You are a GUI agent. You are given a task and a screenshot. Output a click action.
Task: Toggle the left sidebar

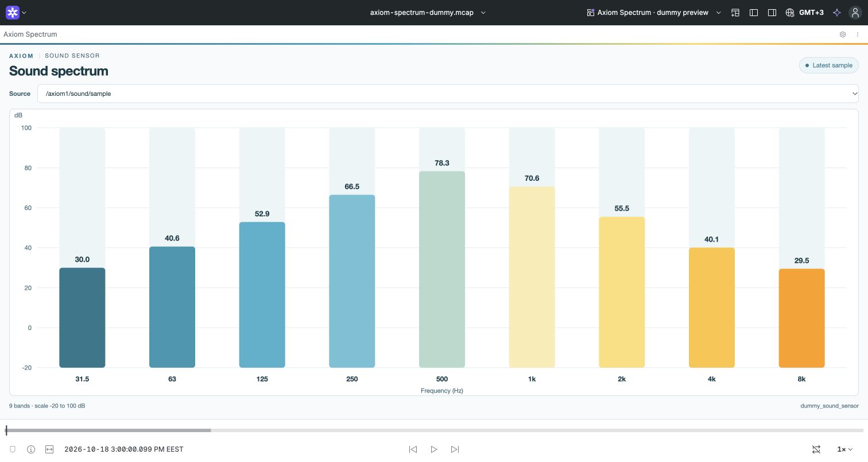point(754,13)
